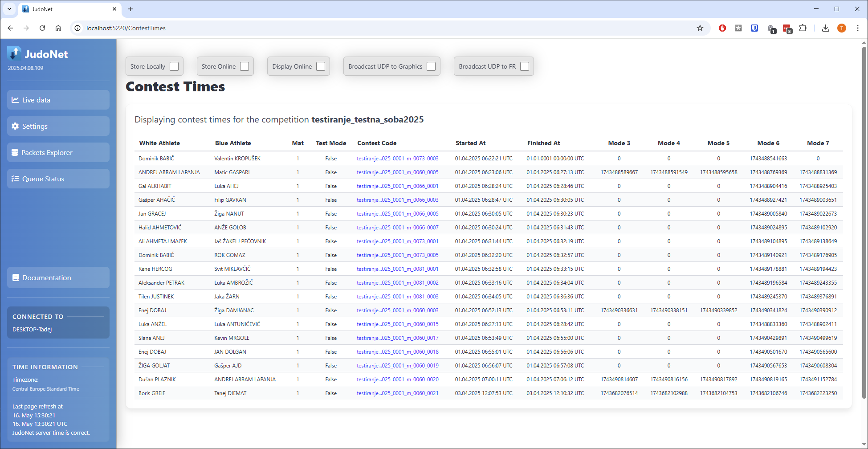This screenshot has width=868, height=449.
Task: Open the Chrome three-dot menu
Action: click(x=857, y=28)
